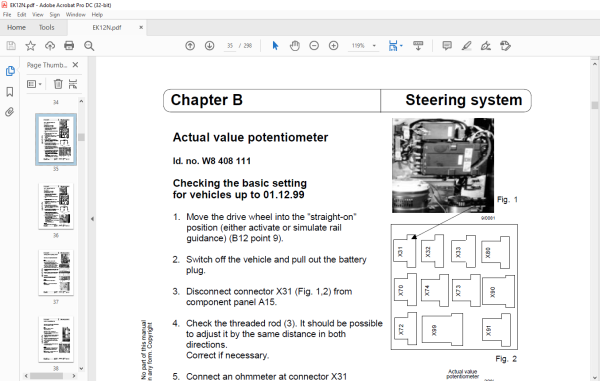
Task: Select the arrow Selection tool
Action: tap(275, 46)
